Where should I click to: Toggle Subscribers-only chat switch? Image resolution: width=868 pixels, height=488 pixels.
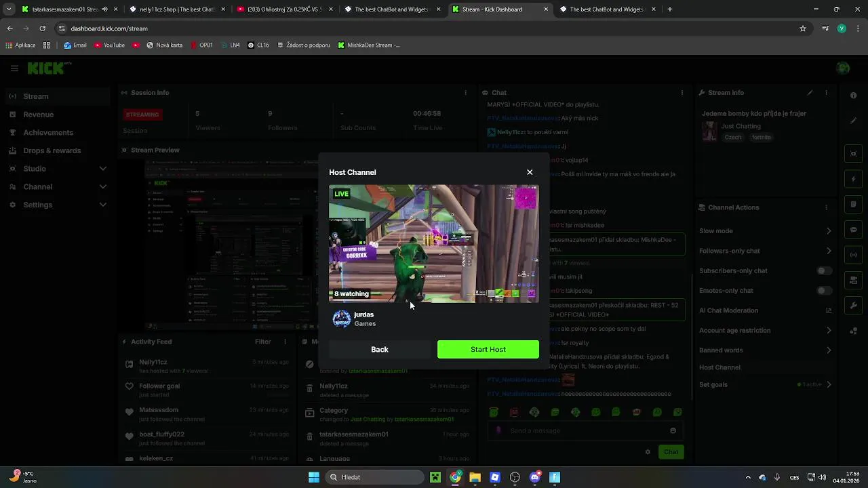pos(824,270)
